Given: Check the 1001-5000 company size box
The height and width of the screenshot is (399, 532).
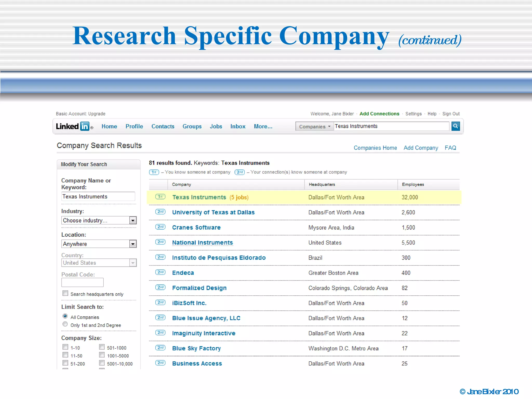Looking at the screenshot, I should coord(102,355).
